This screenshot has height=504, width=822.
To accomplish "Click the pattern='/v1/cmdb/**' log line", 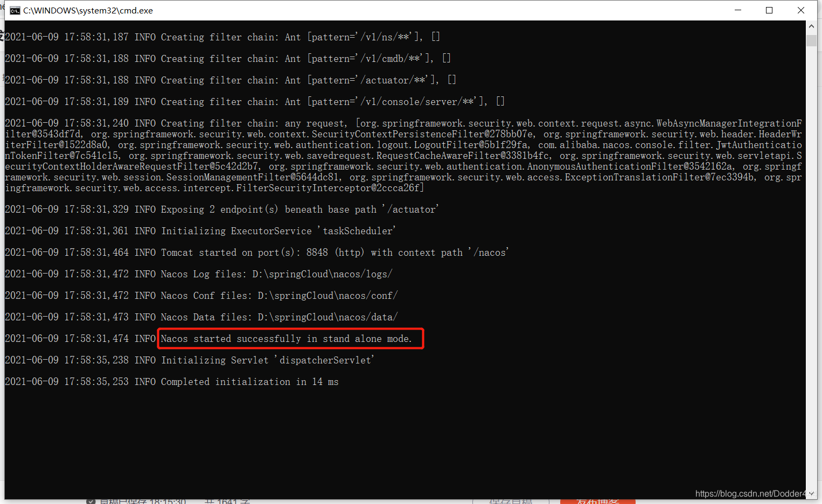I will click(x=228, y=59).
